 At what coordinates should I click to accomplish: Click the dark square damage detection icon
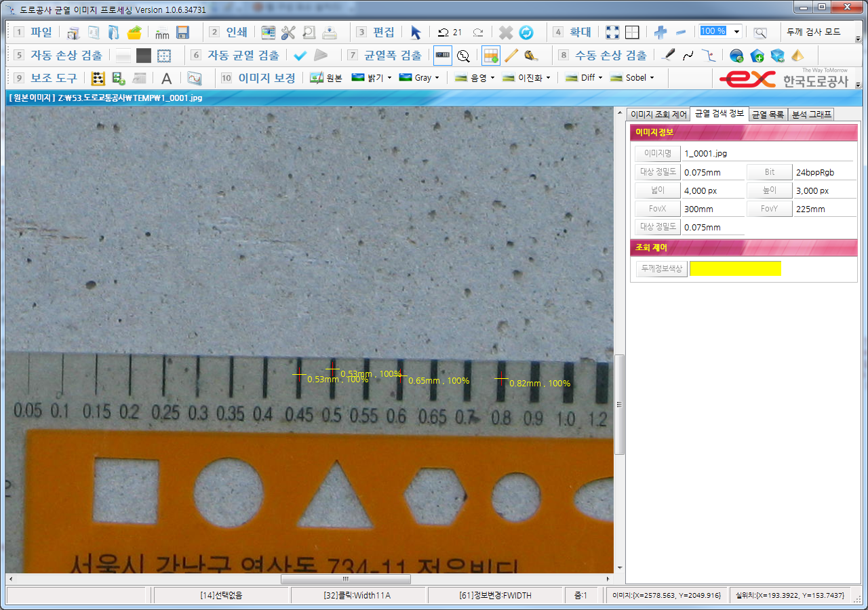pyautogui.click(x=144, y=56)
